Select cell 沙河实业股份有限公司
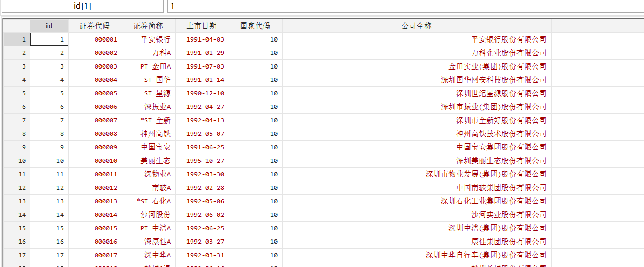This screenshot has width=644, height=267. click(417, 215)
